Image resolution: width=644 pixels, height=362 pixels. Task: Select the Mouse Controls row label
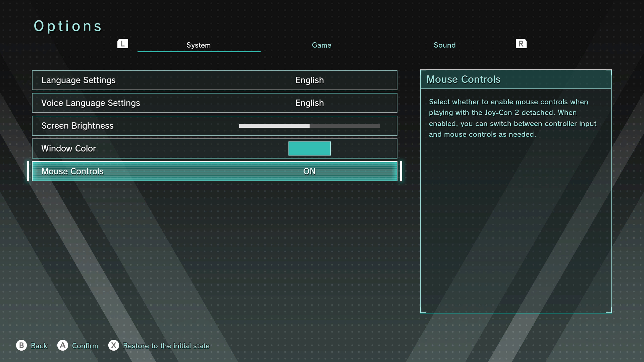pyautogui.click(x=72, y=171)
